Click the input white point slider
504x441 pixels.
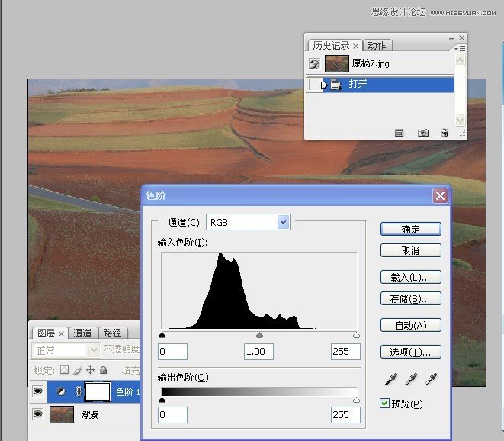(356, 335)
